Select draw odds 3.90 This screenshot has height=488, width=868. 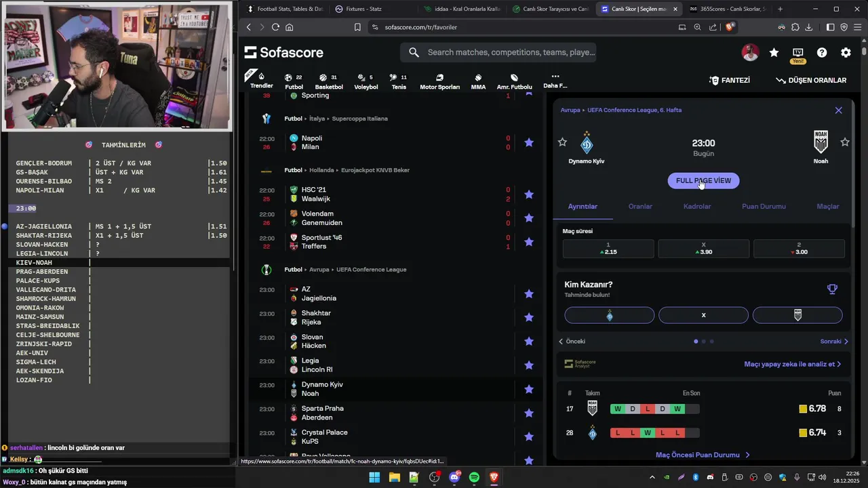704,249
